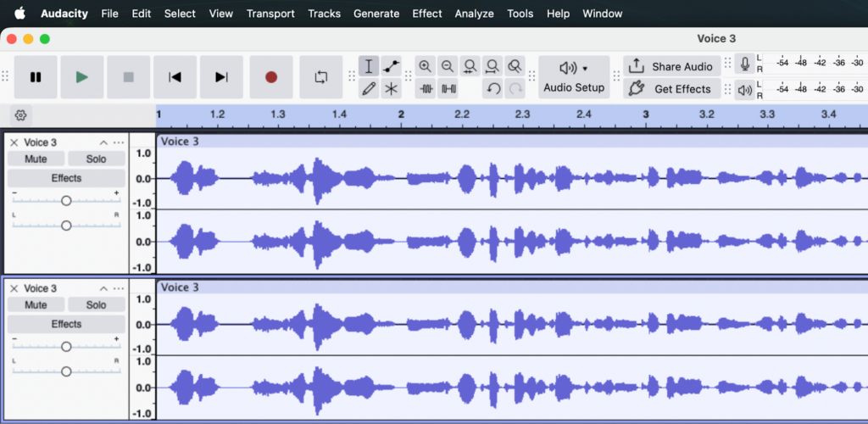Viewport: 868px width, 424px height.
Task: Collapse the first Voice 3 track
Action: coord(103,142)
